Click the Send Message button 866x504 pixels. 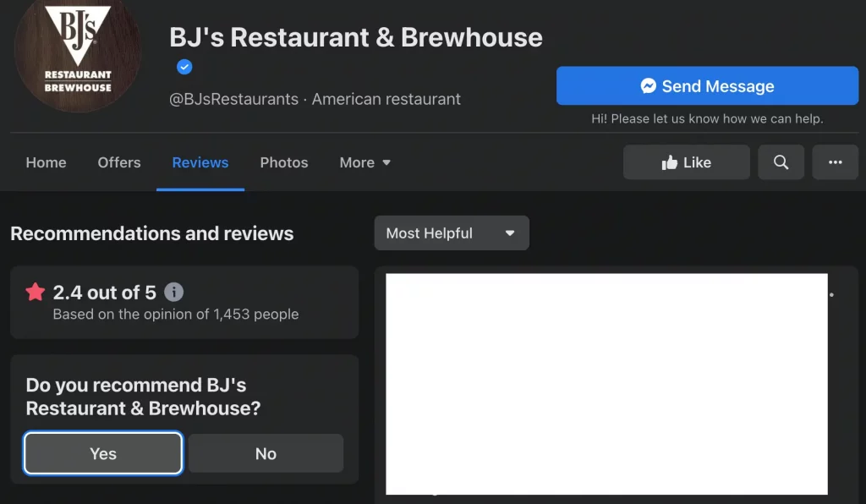(x=707, y=85)
